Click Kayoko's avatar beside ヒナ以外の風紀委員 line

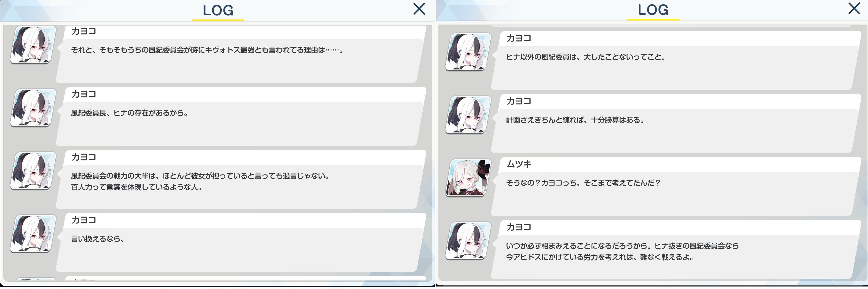468,52
